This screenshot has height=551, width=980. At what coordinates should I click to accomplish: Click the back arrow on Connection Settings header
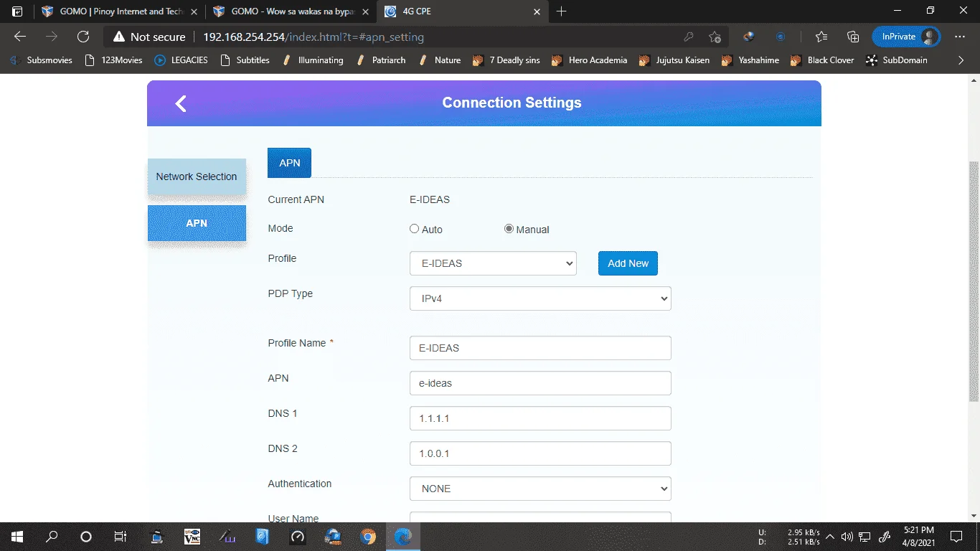[x=181, y=104]
